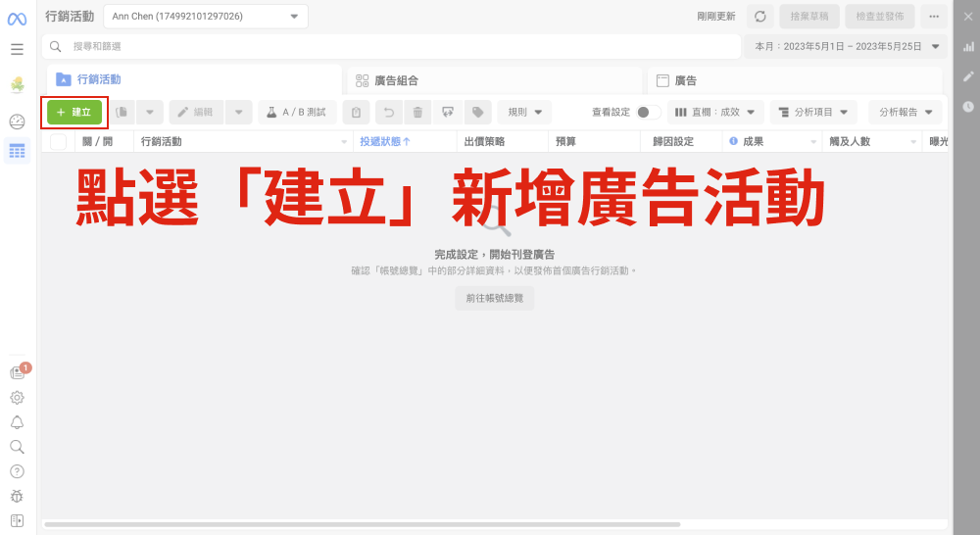Click the refresh icon in top bar
The height and width of the screenshot is (535, 980).
pyautogui.click(x=759, y=17)
